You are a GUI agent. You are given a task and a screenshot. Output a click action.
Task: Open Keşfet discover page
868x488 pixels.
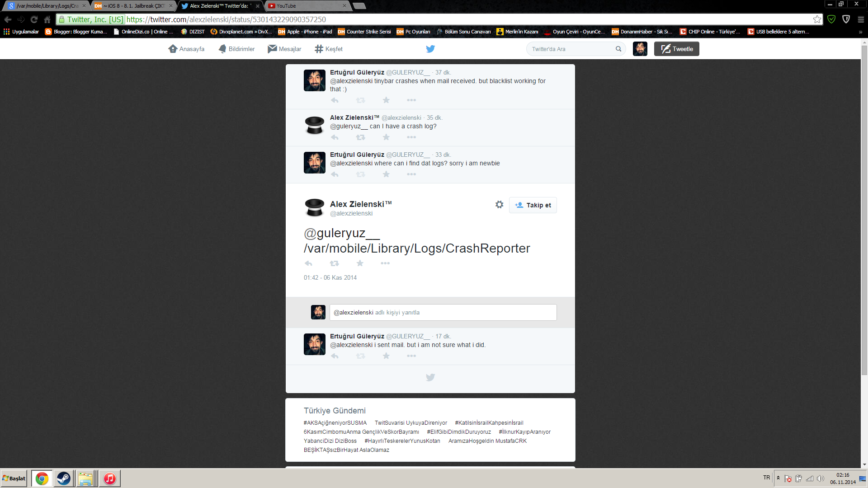pyautogui.click(x=329, y=49)
